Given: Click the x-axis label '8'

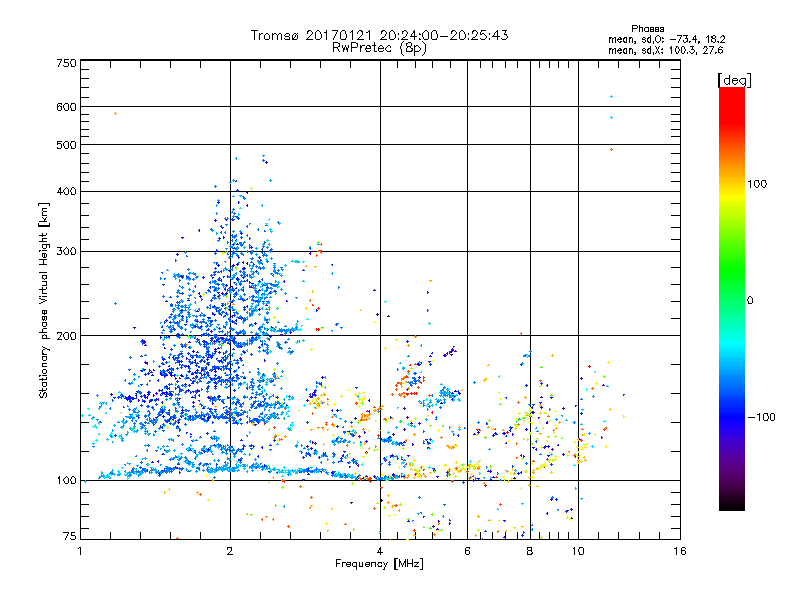Looking at the screenshot, I should (x=530, y=551).
